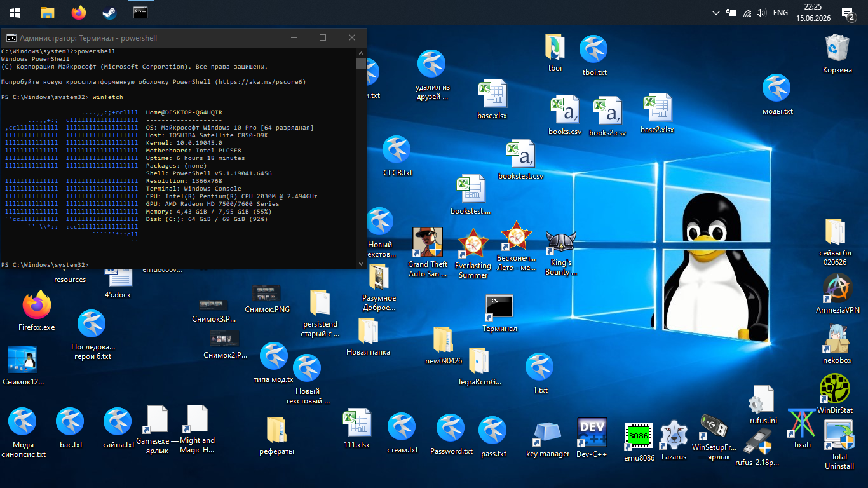This screenshot has width=868, height=488.
Task: Open the clock and calendar flyout
Action: pyautogui.click(x=813, y=12)
